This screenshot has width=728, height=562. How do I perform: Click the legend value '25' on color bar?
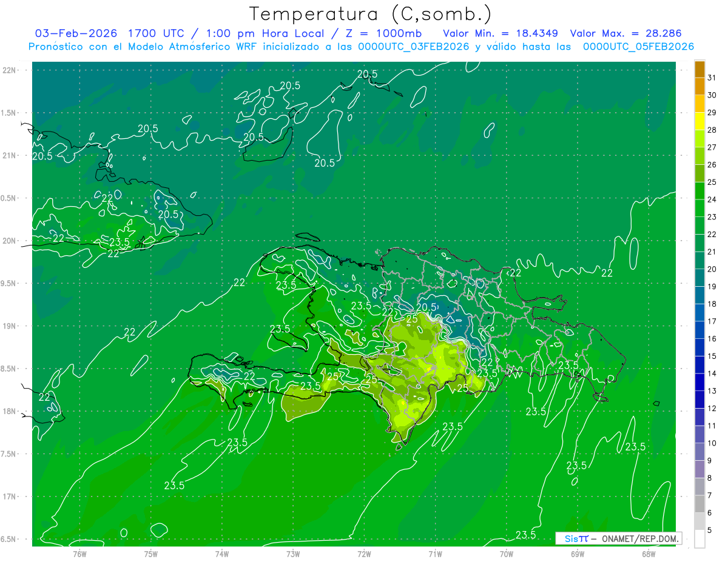(x=712, y=182)
